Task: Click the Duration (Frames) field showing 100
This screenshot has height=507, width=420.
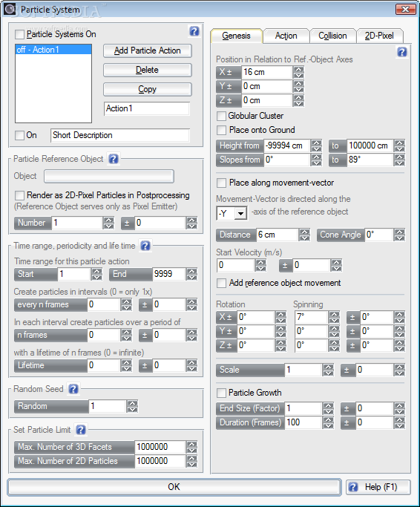Action: [303, 422]
